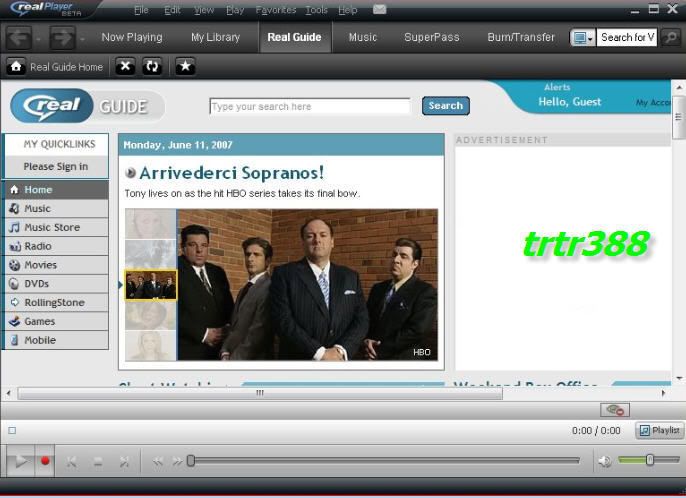
Task: Click the Stop loading X icon
Action: 124,67
